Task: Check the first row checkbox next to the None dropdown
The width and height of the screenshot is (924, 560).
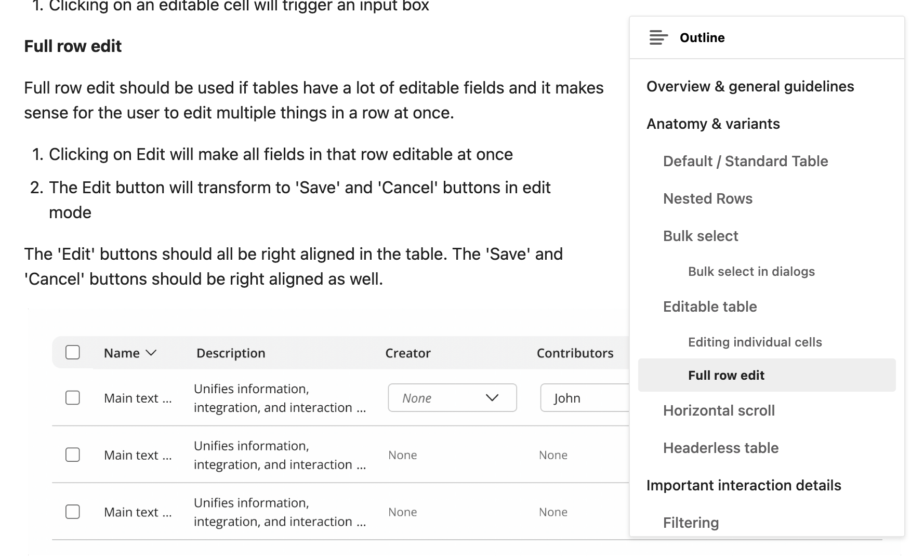Action: [73, 398]
